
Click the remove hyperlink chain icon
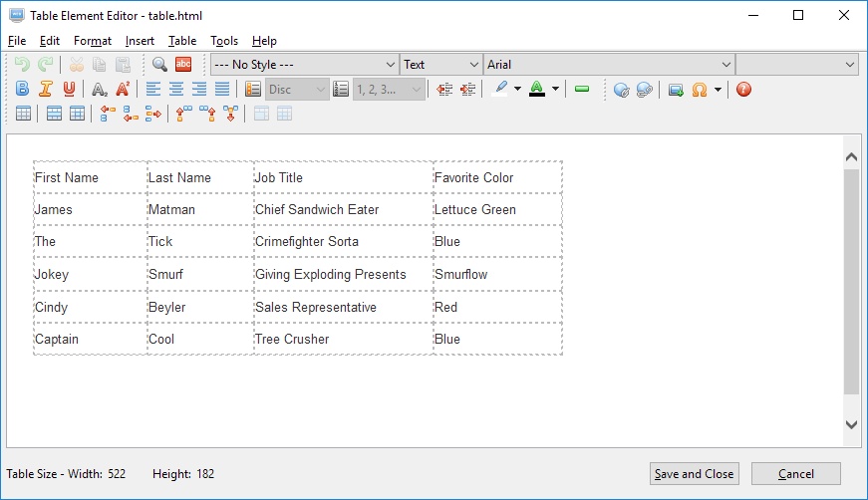click(645, 89)
